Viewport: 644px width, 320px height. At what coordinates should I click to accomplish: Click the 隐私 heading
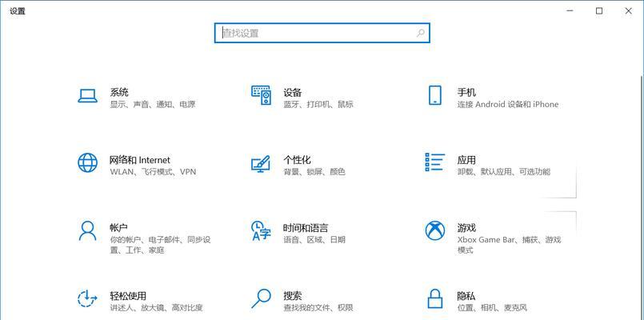[x=466, y=296]
